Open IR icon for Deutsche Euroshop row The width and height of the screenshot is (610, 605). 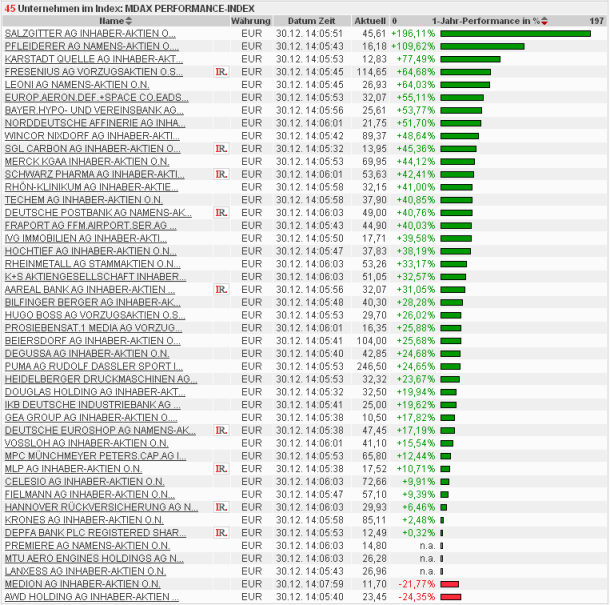(x=221, y=430)
